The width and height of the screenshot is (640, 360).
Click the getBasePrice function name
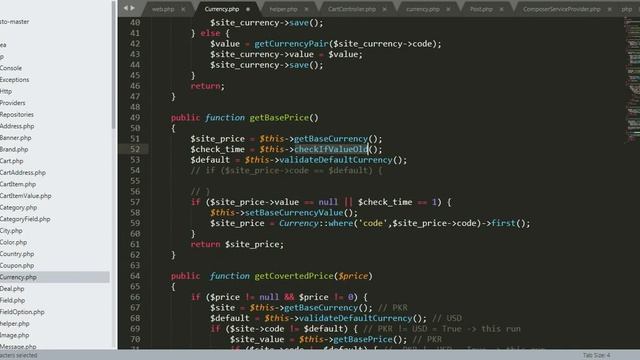pos(279,118)
